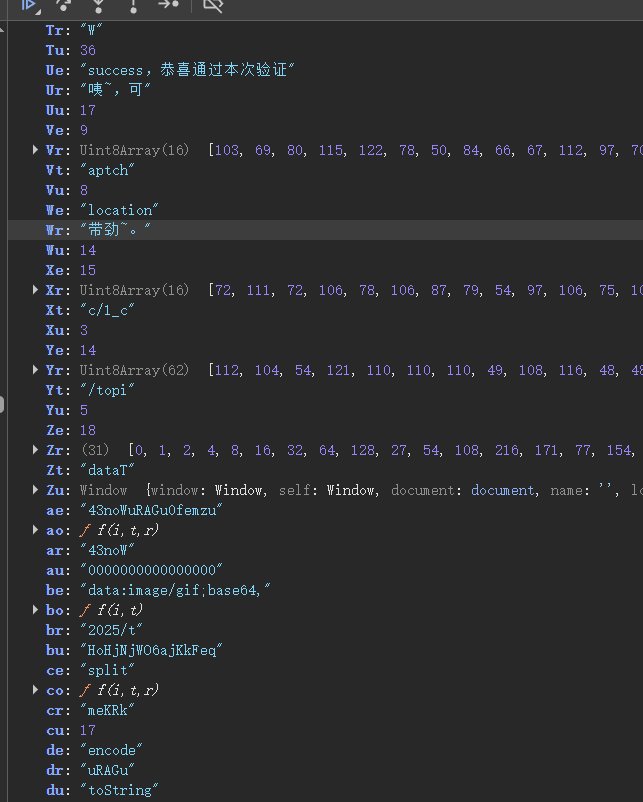643x802 pixels.
Task: Expand the Xr Uint8Array(16) entry
Action: pos(35,289)
